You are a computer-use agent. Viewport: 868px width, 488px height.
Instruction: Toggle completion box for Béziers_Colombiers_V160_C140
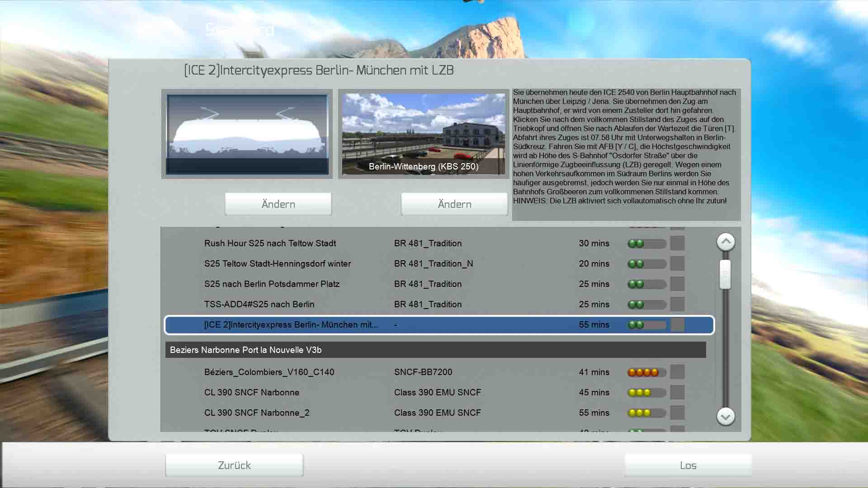pyautogui.click(x=677, y=372)
